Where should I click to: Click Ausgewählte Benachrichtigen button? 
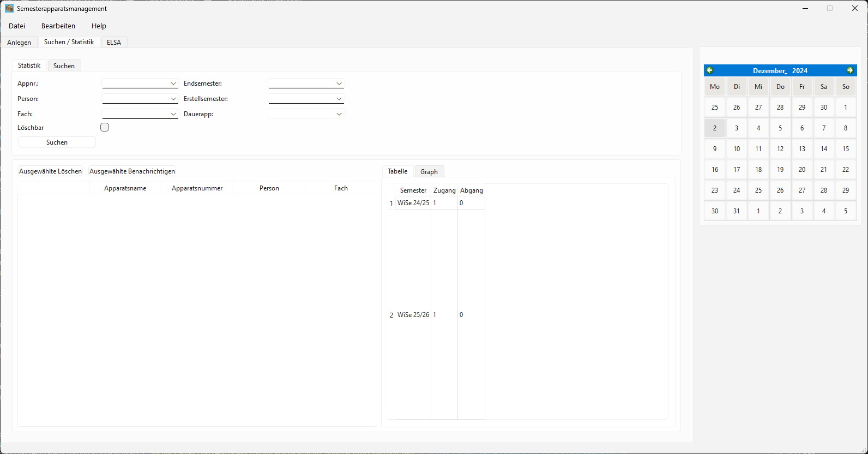132,171
